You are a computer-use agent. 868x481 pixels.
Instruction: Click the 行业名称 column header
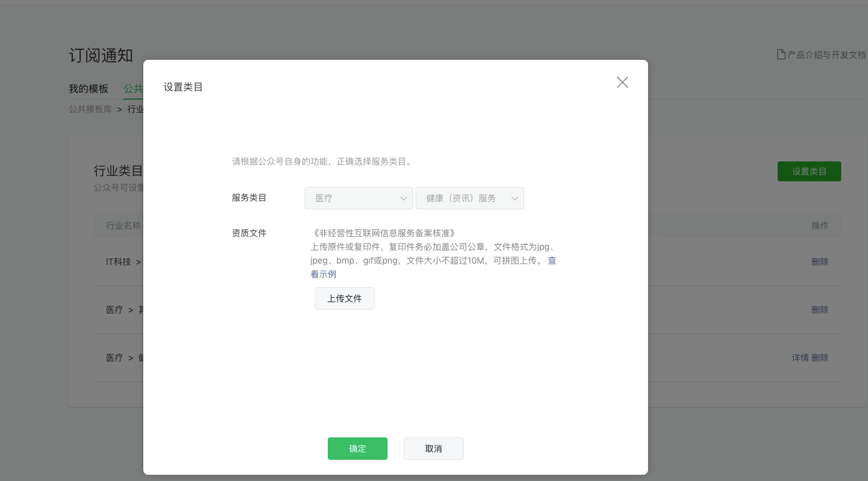click(123, 226)
